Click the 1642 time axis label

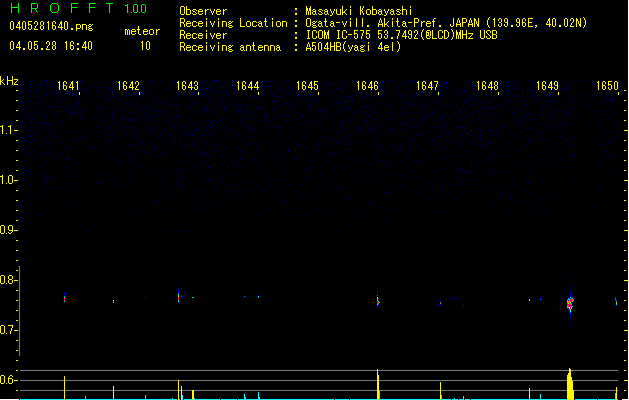tap(128, 86)
